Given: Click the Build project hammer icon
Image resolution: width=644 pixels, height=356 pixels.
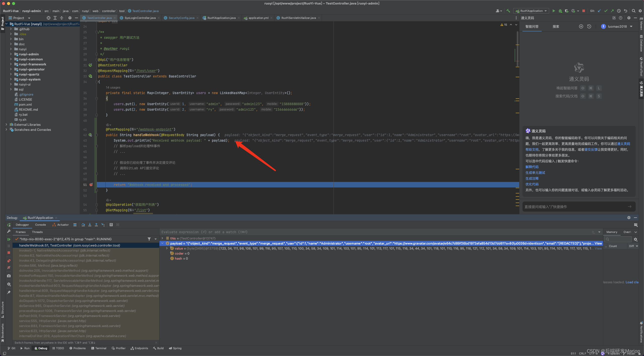Looking at the screenshot, I should [x=508, y=11].
